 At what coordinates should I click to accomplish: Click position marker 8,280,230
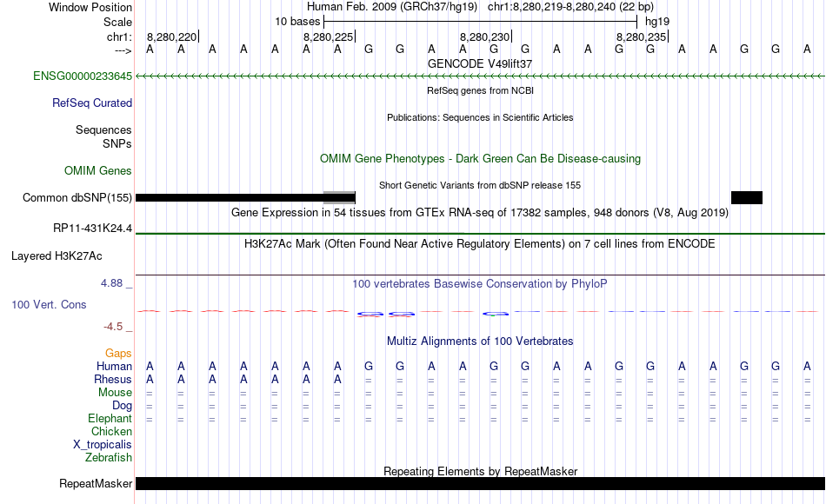point(484,36)
